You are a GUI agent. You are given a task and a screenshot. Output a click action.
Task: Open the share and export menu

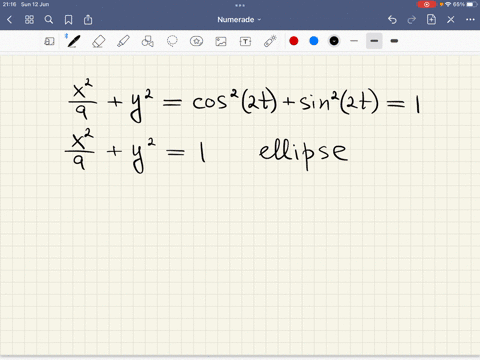click(x=88, y=20)
